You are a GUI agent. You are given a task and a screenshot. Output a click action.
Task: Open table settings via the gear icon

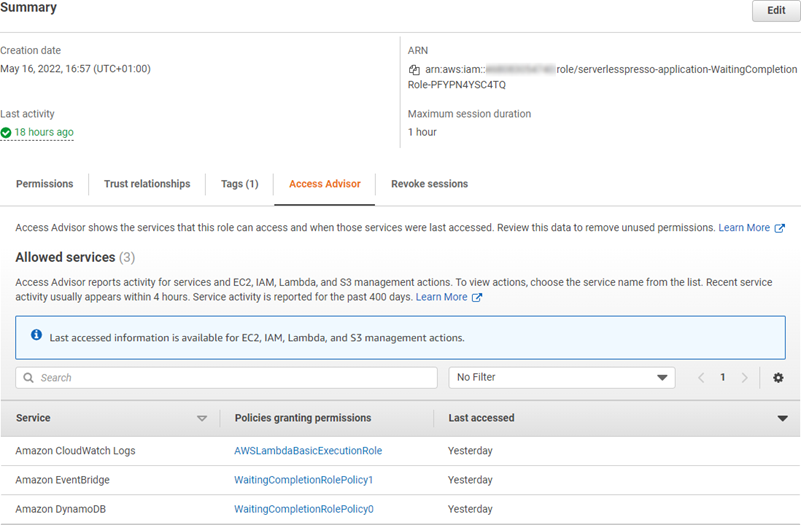click(x=778, y=377)
